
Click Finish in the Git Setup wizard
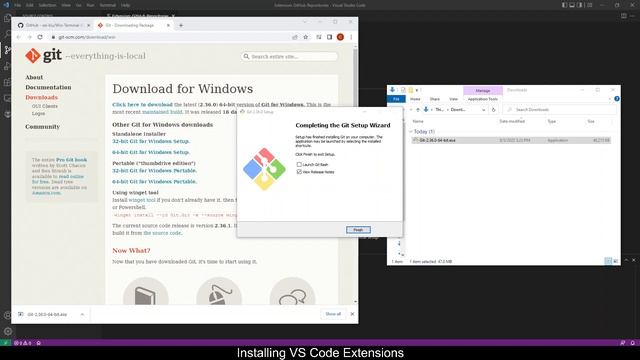tap(358, 230)
